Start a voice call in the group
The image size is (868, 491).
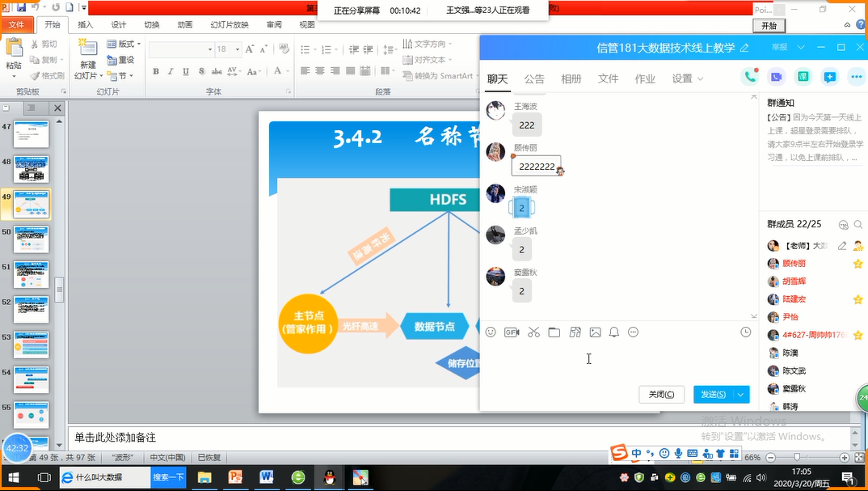pos(750,78)
